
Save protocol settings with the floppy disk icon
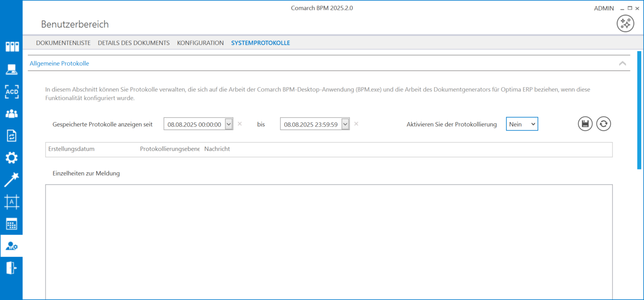pyautogui.click(x=585, y=124)
